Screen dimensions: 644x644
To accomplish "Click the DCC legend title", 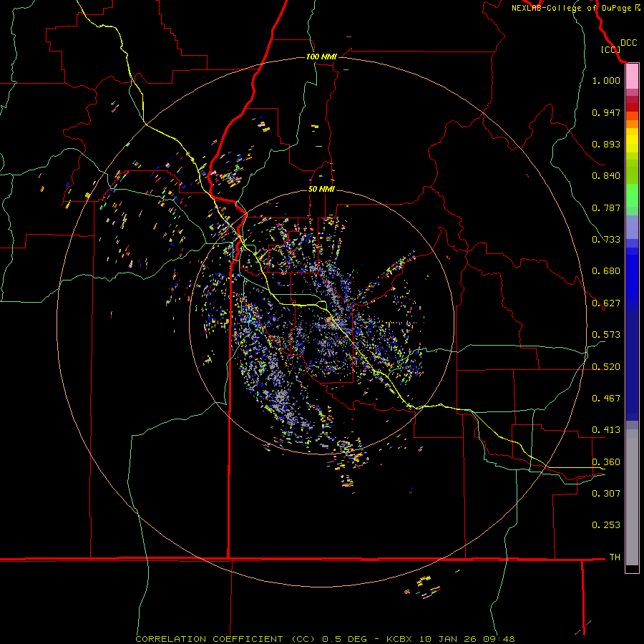I will [628, 43].
